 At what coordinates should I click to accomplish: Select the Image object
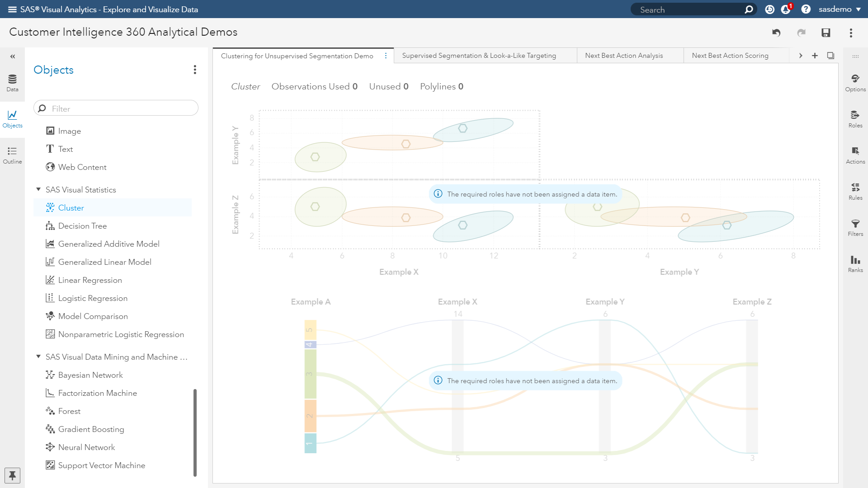click(70, 131)
